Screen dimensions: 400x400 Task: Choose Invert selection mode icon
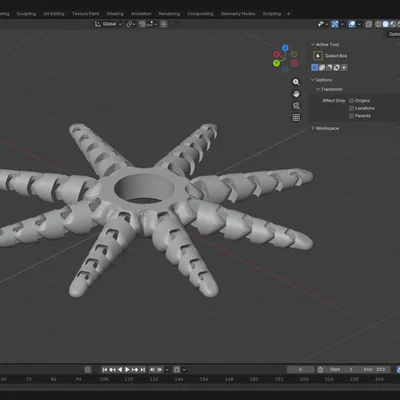pyautogui.click(x=336, y=68)
